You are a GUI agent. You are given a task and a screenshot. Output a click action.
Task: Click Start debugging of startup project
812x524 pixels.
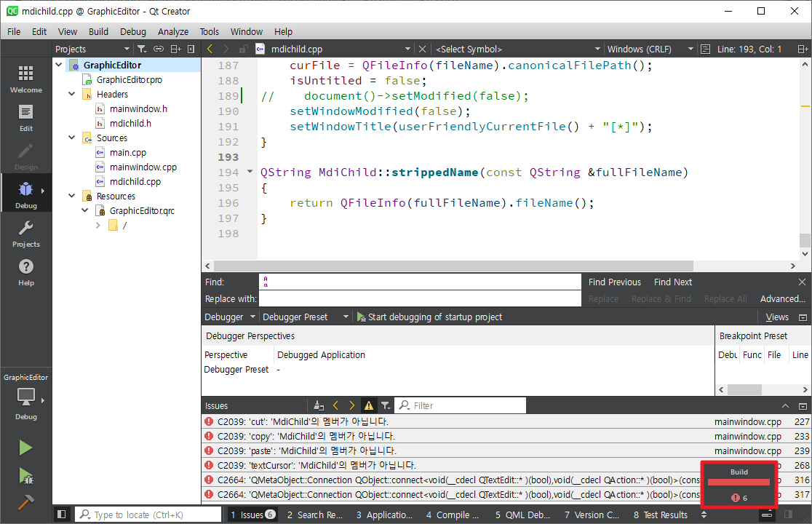[x=429, y=317]
